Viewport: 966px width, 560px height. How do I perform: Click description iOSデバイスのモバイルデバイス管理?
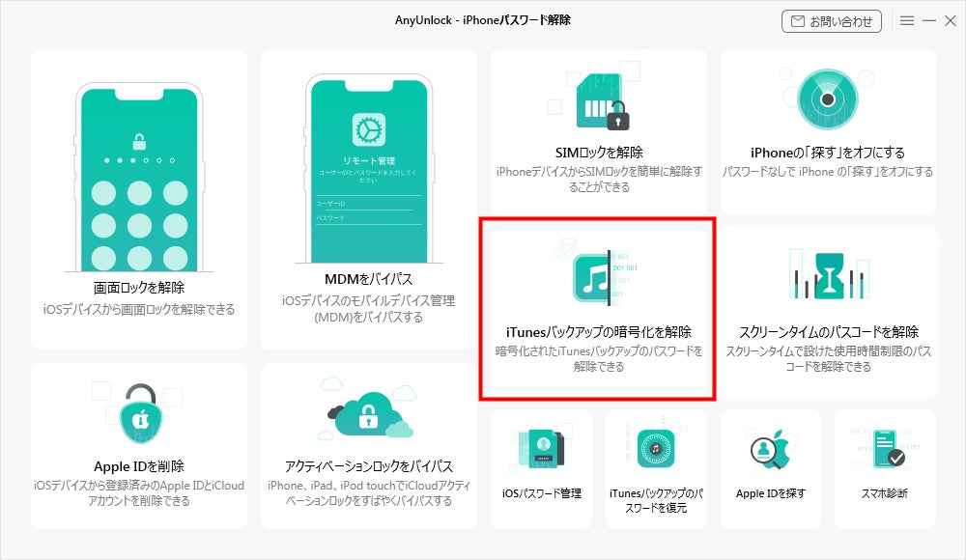click(368, 309)
